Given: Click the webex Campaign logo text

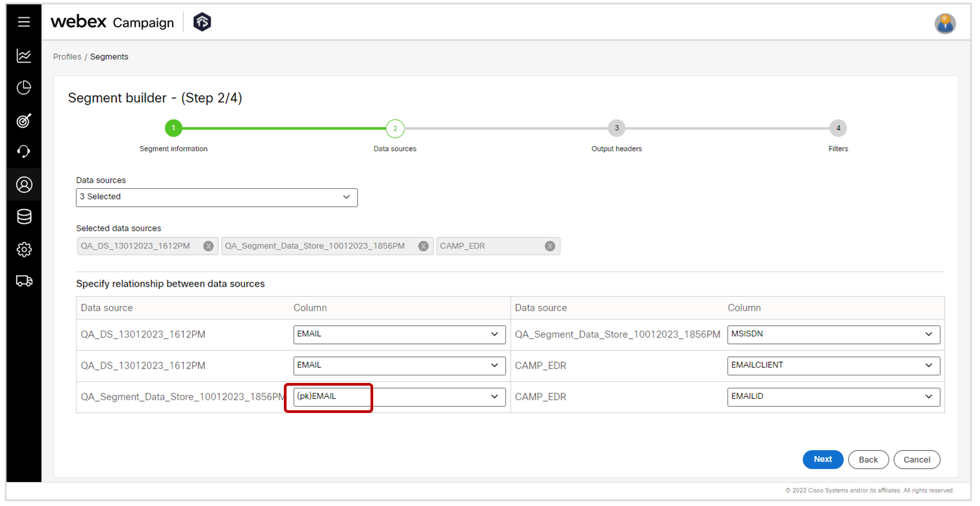Looking at the screenshot, I should [x=112, y=22].
